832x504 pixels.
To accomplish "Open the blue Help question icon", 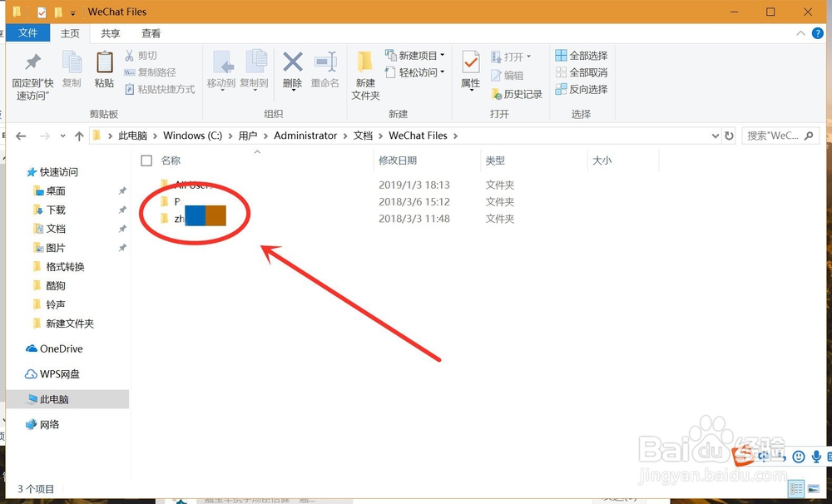I will click(x=818, y=33).
